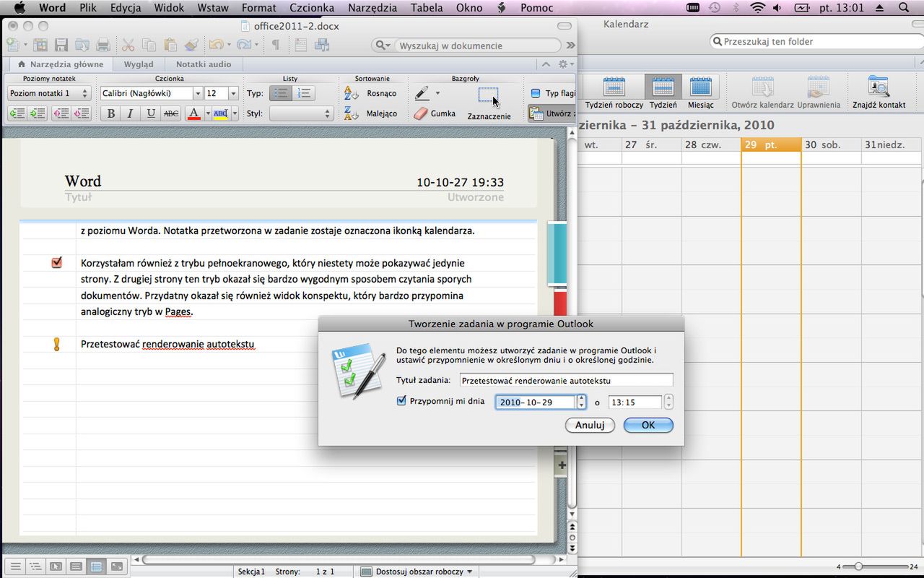Open the Dostosuj obszar roboczy dropdown
The width and height of the screenshot is (924, 578).
417,571
